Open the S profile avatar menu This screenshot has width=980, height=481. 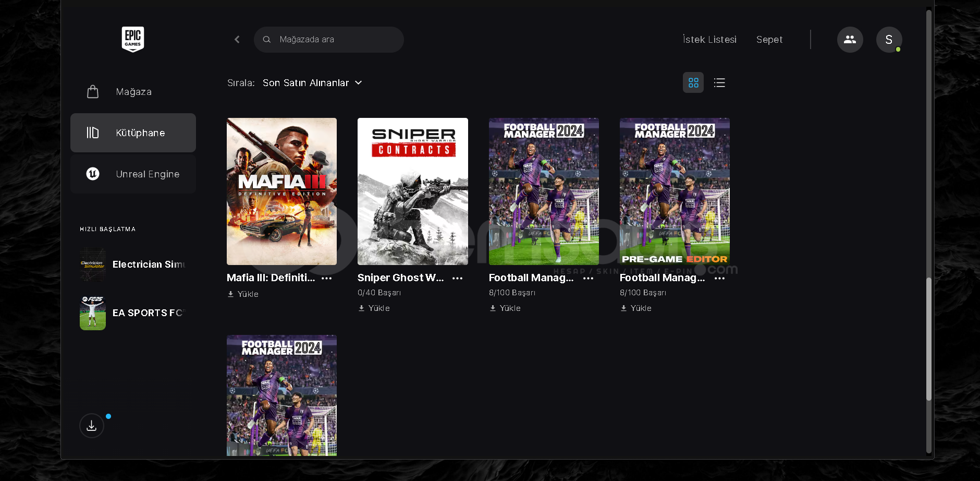click(889, 40)
